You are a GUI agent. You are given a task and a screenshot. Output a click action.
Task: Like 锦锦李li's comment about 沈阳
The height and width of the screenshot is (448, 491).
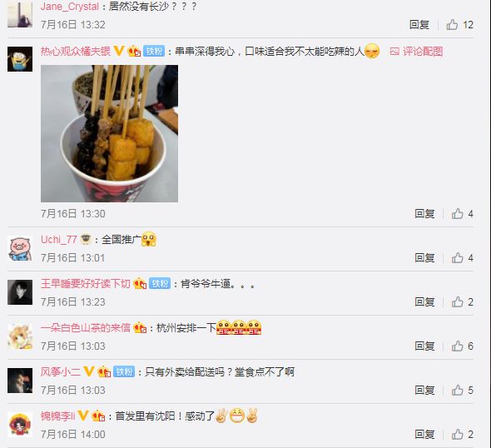pos(457,435)
